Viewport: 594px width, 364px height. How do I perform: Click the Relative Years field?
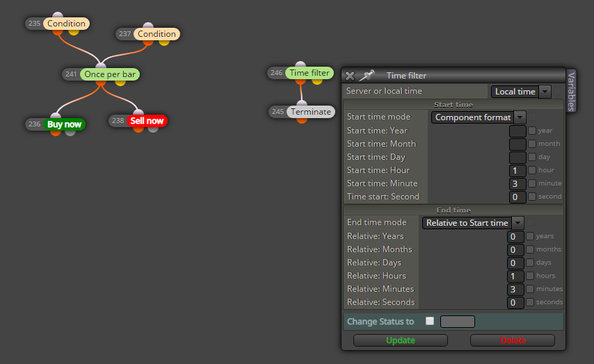[515, 236]
